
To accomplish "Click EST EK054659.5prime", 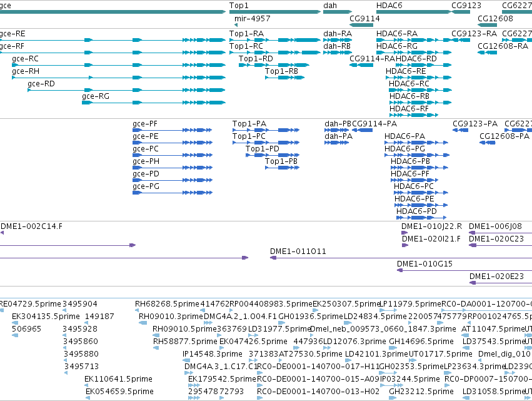I will coord(119,392).
